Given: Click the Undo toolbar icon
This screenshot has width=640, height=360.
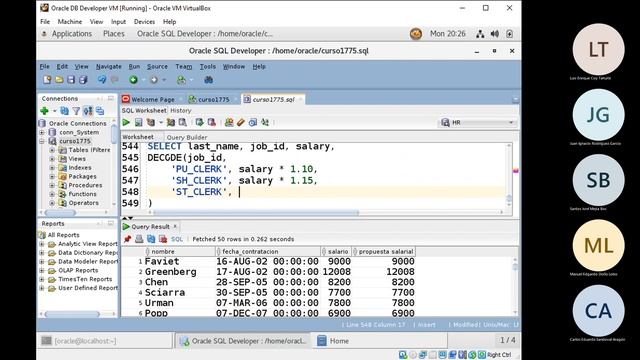Looking at the screenshot, I should tap(102, 80).
